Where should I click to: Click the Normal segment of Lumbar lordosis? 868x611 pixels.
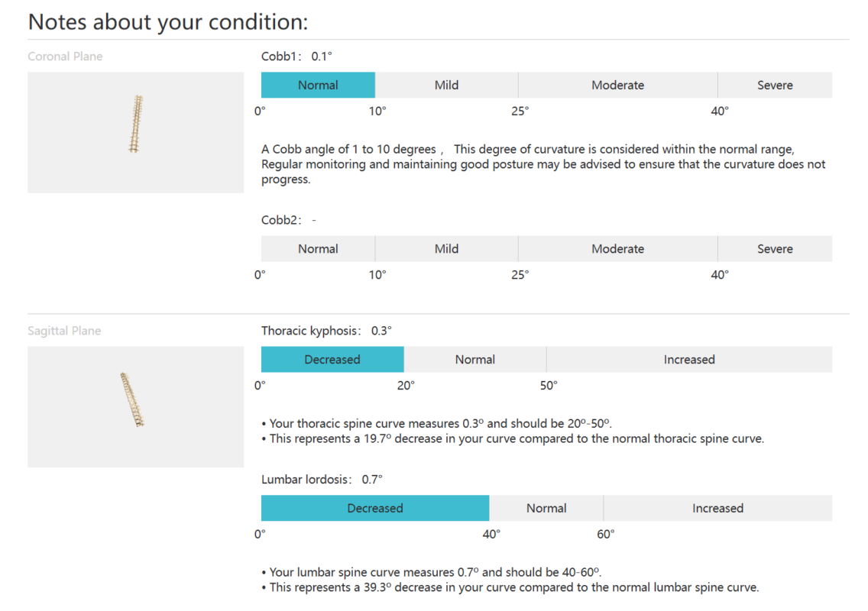(x=546, y=508)
